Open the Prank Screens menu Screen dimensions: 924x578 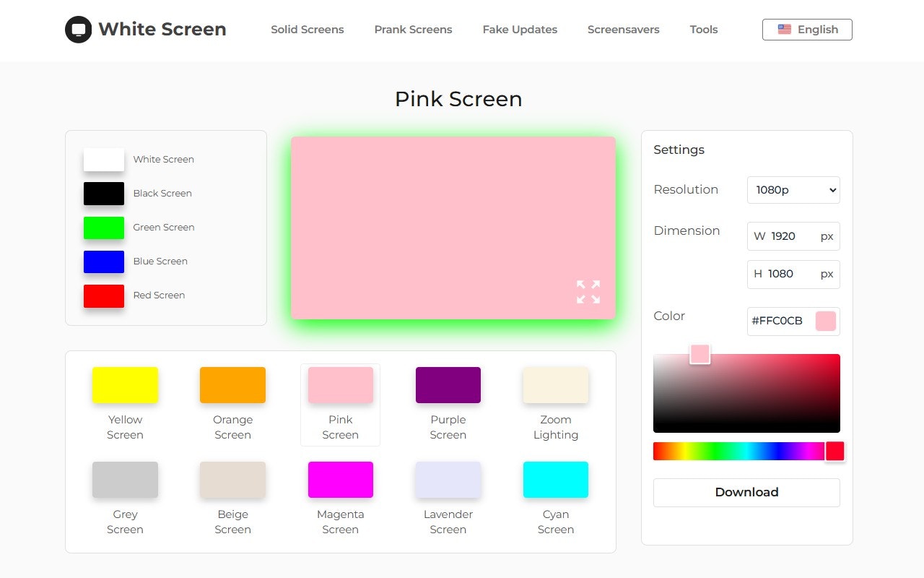pos(413,30)
